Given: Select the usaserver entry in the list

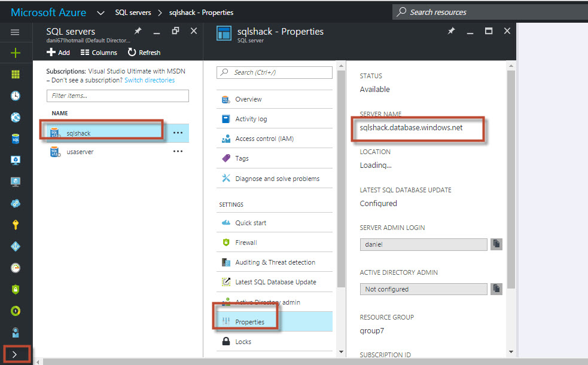Looking at the screenshot, I should pyautogui.click(x=80, y=152).
